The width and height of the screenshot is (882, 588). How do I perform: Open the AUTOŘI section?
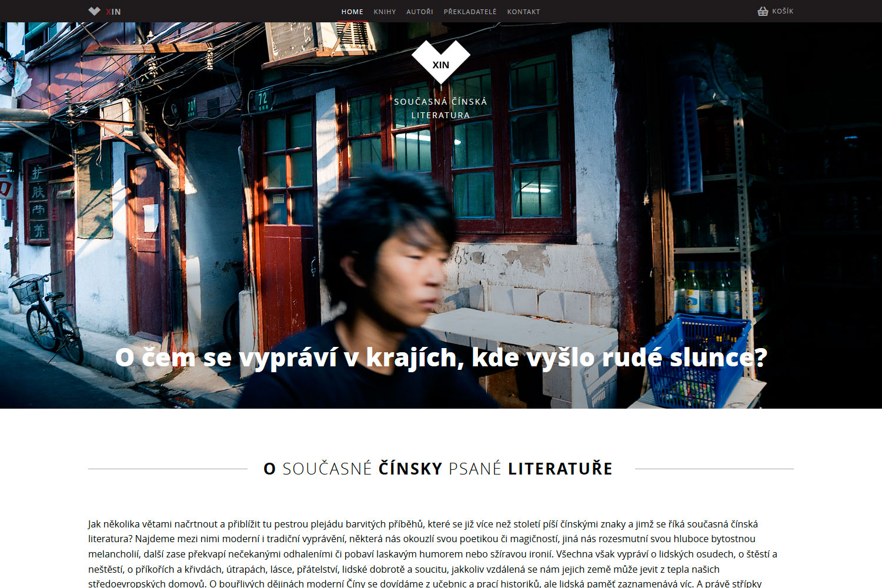click(419, 12)
